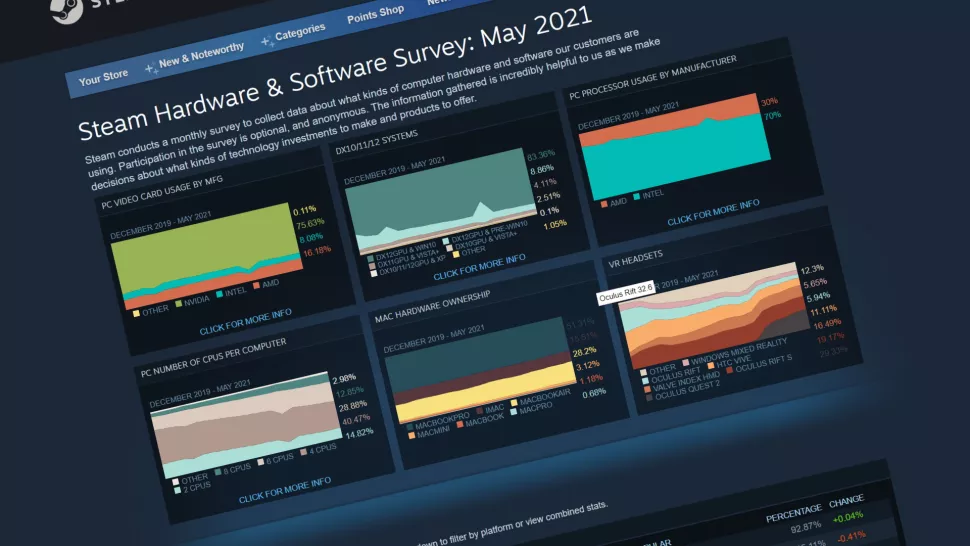Click the AMD legend swatch in video card chart
This screenshot has height=546, width=970.
click(256, 286)
